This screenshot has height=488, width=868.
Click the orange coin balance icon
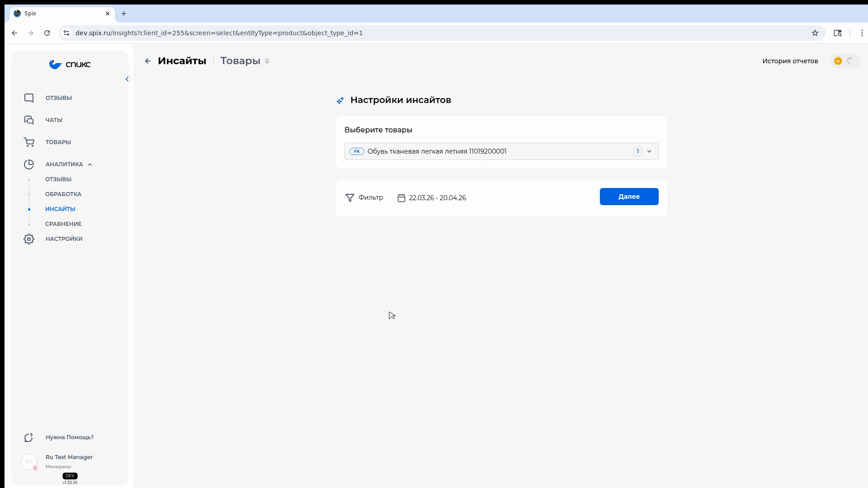click(x=838, y=61)
